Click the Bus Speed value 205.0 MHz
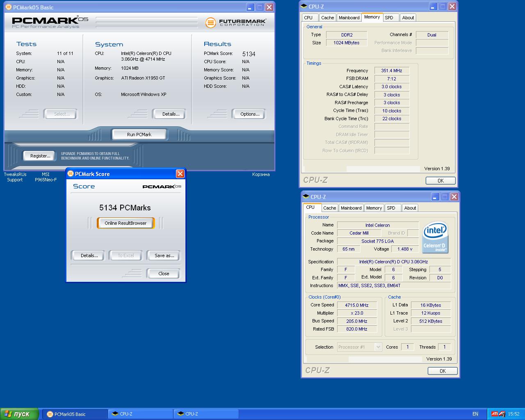This screenshot has width=525, height=420. point(357,321)
